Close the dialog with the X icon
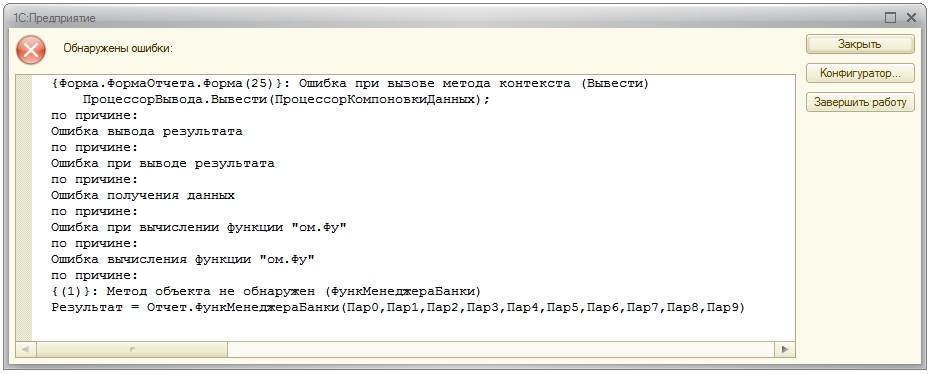This screenshot has height=374, width=931. coord(911,18)
